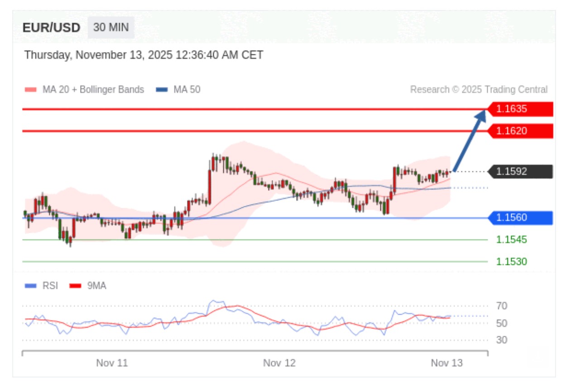The image size is (566, 392).
Task: Click the blue RSI legend swatch
Action: (x=31, y=286)
